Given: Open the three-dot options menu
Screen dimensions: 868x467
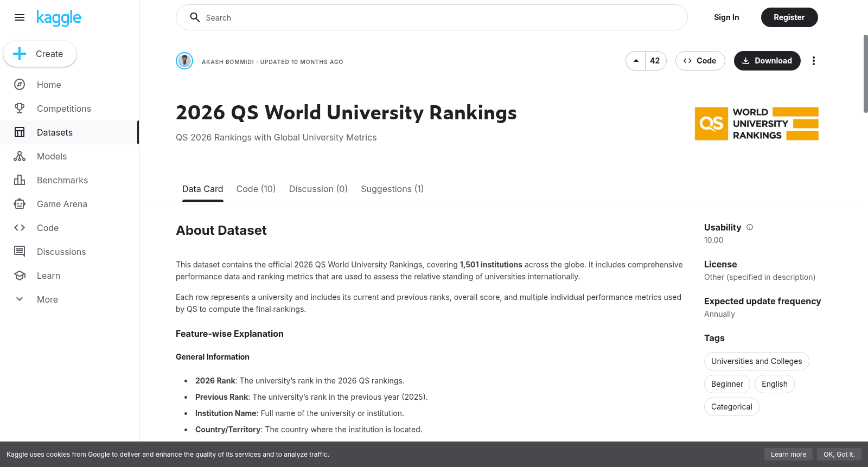Looking at the screenshot, I should 813,61.
